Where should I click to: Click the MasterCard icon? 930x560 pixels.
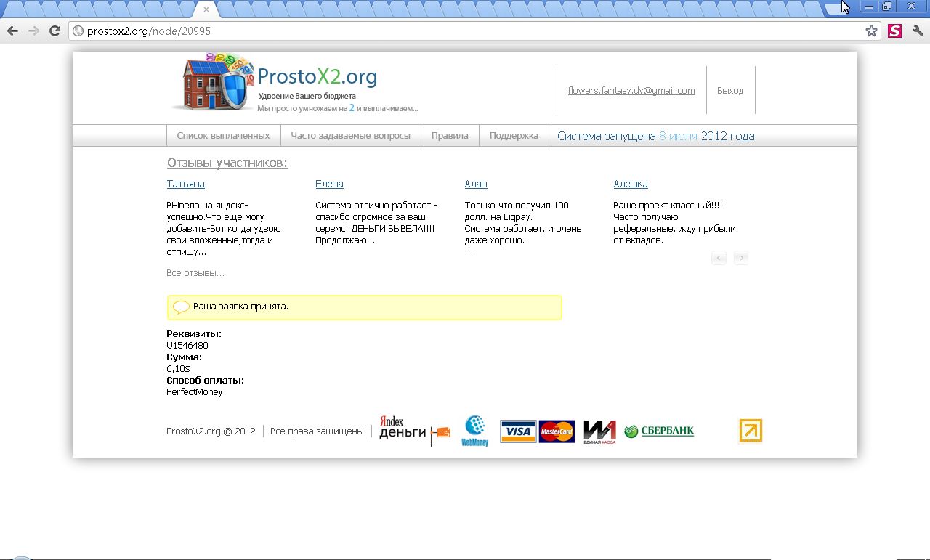tap(557, 431)
